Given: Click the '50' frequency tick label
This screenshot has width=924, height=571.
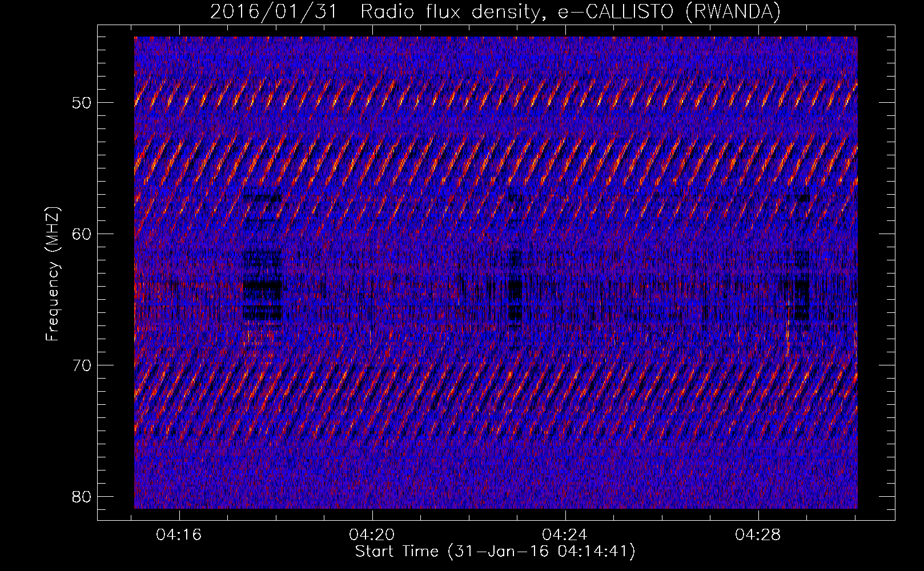Looking at the screenshot, I should tap(82, 103).
